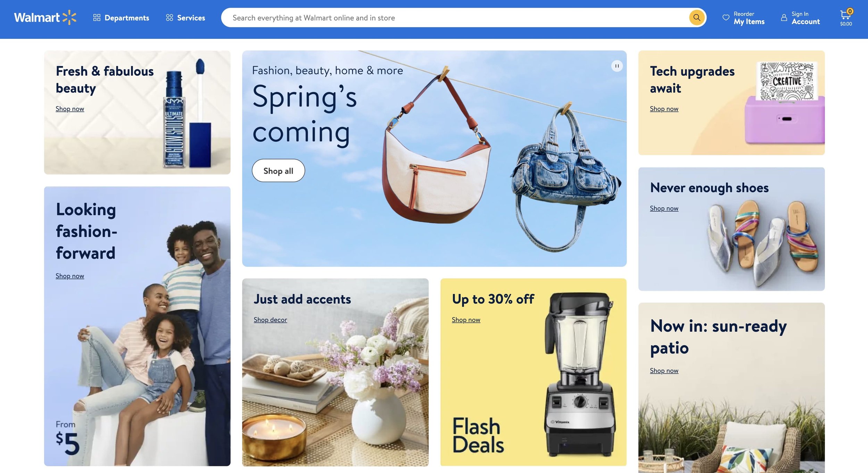This screenshot has width=868, height=473.
Task: Click the Departments grid icon
Action: 97,17
